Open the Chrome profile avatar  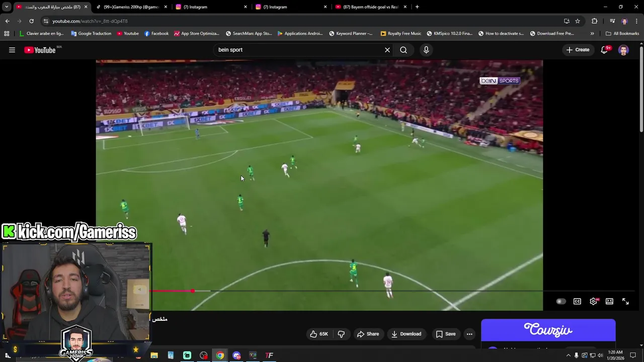point(624,21)
